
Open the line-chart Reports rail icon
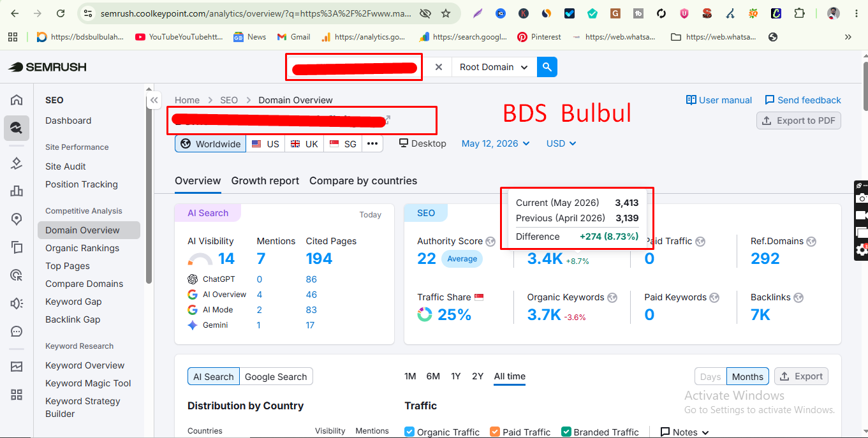17,367
